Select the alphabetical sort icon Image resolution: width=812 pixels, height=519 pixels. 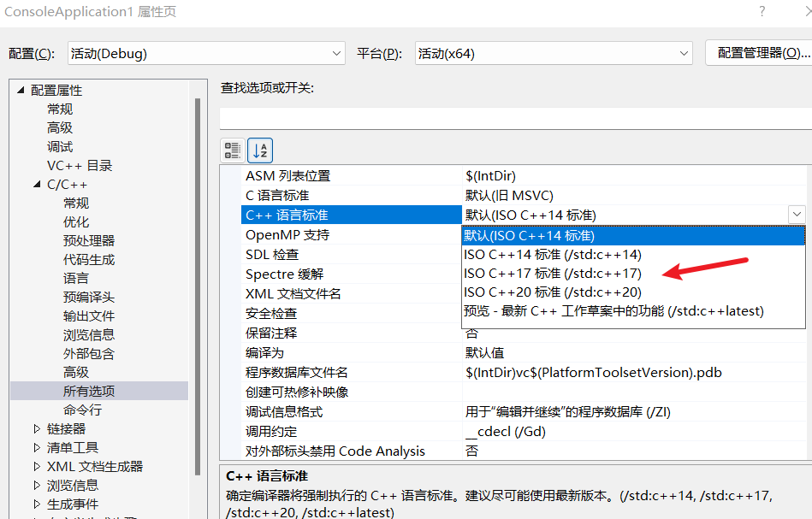pyautogui.click(x=260, y=150)
